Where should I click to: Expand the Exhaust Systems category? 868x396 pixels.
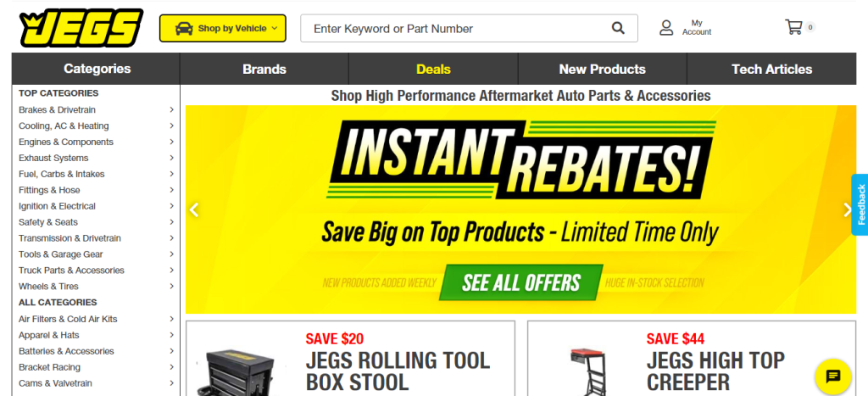pyautogui.click(x=97, y=158)
